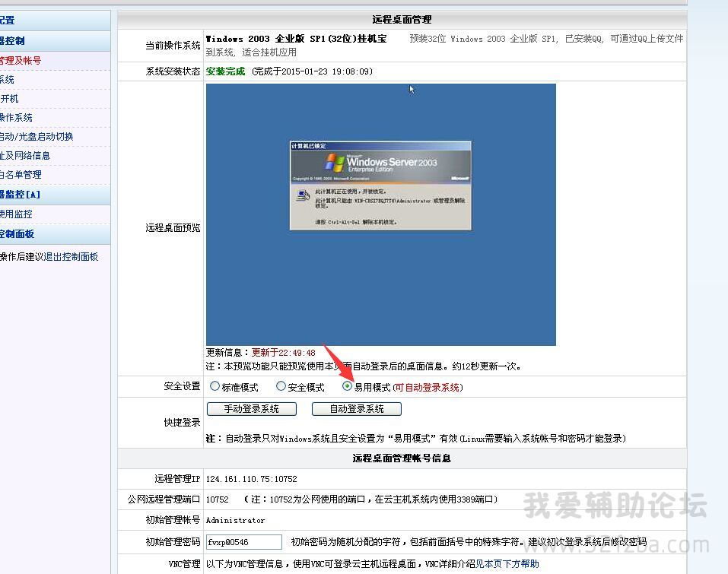Click the initial password field fvxp@0546

click(x=244, y=542)
